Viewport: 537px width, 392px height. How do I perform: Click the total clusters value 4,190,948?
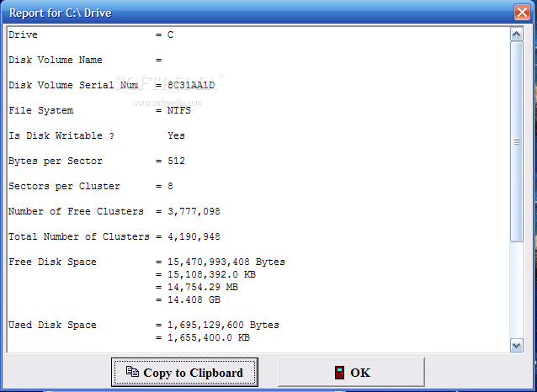[x=194, y=237]
